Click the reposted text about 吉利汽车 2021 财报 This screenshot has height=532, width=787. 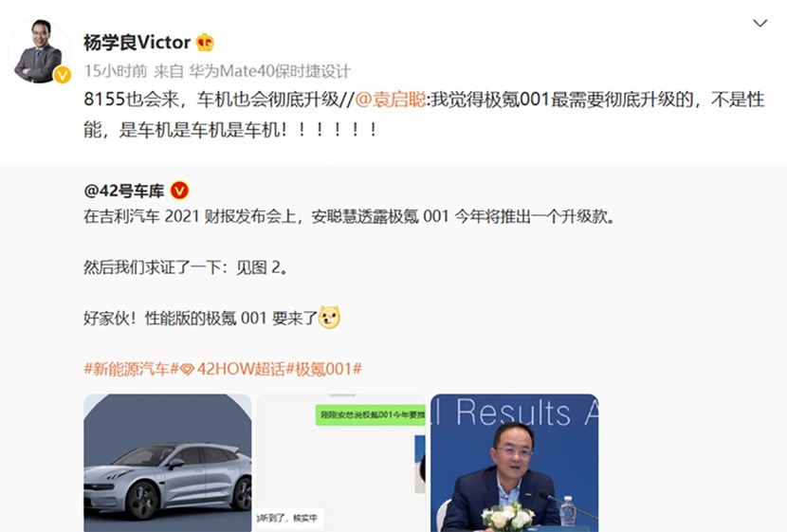[349, 216]
